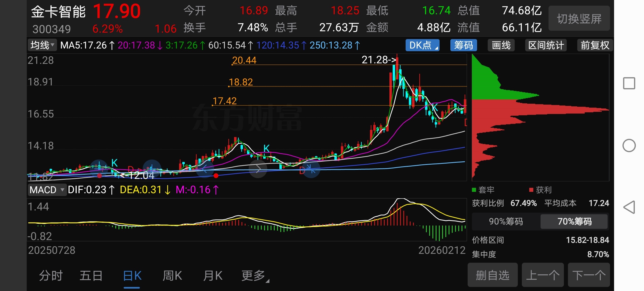Click the left arrow circle on chart
This screenshot has width=644, height=291.
point(205,169)
